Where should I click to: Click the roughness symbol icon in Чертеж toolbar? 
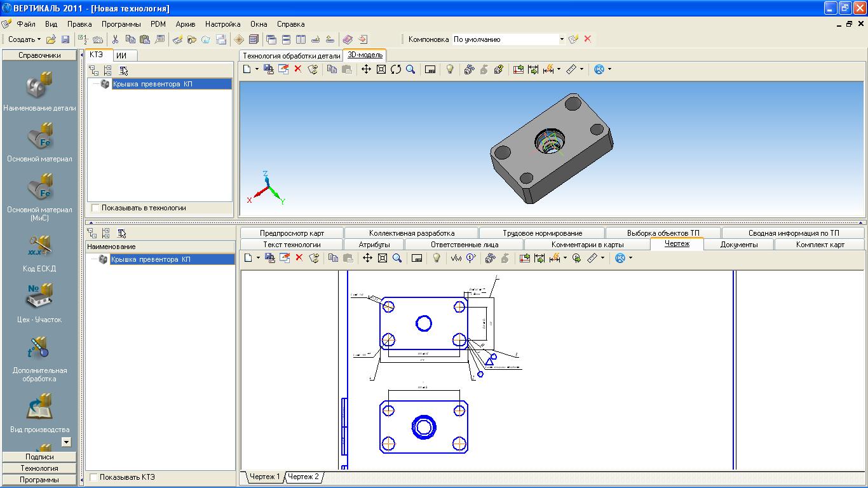tap(456, 258)
